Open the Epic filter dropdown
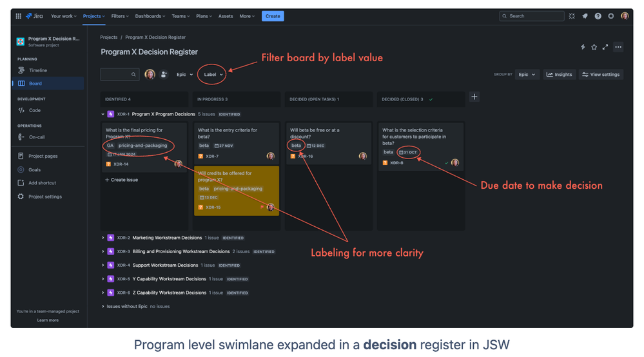The image size is (644, 357). point(184,74)
